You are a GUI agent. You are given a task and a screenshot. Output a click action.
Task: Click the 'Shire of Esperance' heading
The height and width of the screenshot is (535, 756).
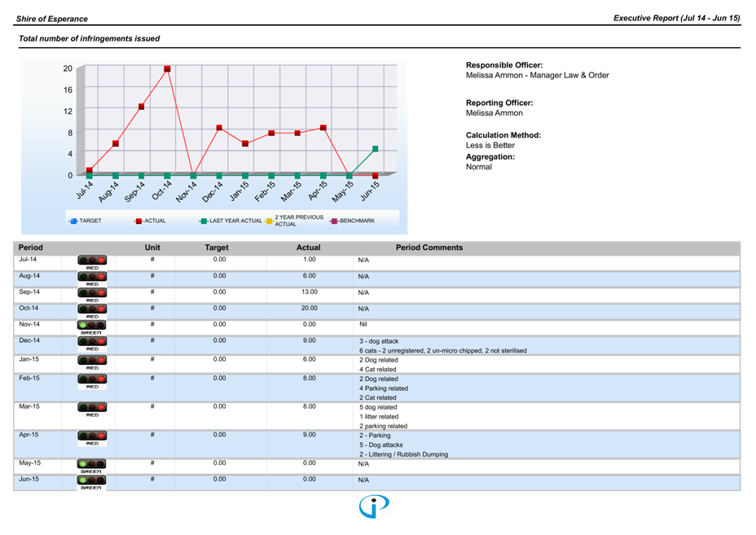52,19
